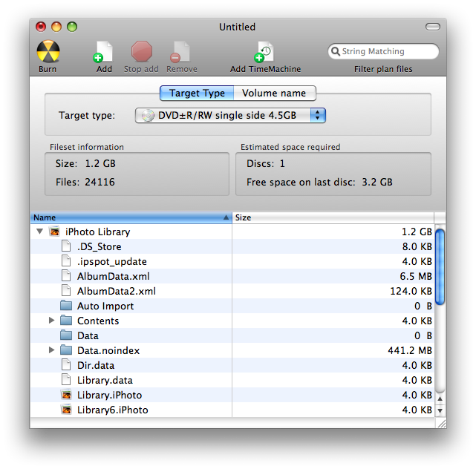Switch to the Volume name tab

pos(275,94)
